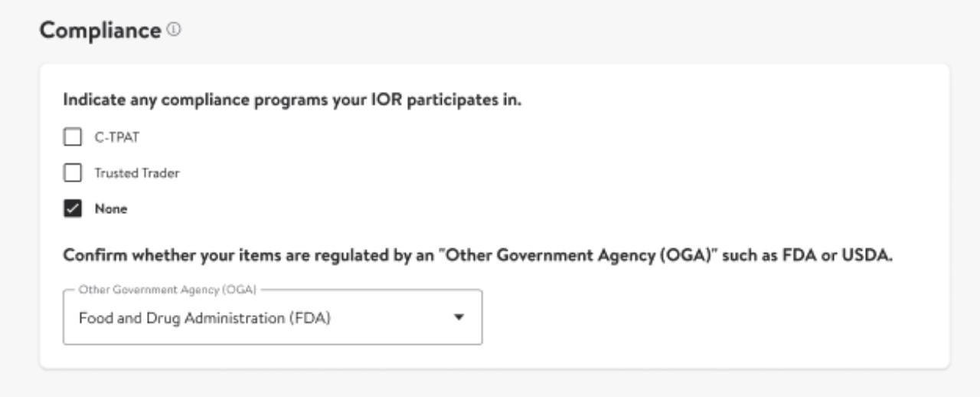
Task: Click the dropdown arrow in the OGA field
Action: [459, 317]
